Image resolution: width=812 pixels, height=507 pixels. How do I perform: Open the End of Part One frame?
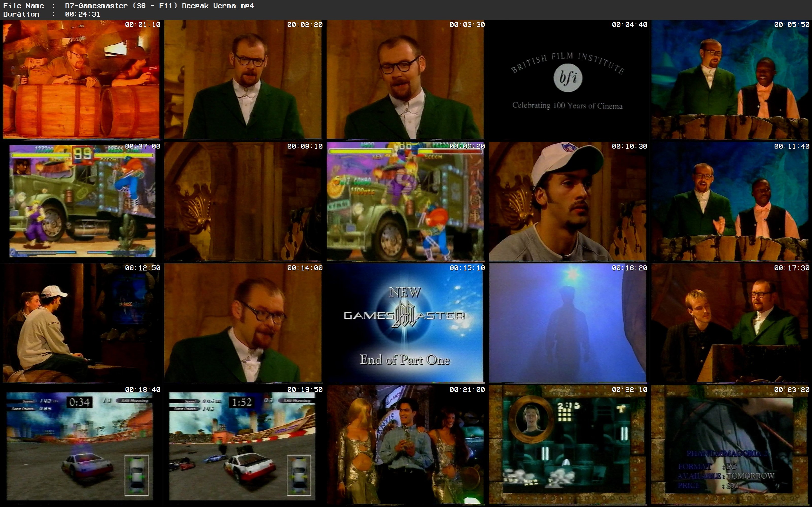click(x=405, y=323)
